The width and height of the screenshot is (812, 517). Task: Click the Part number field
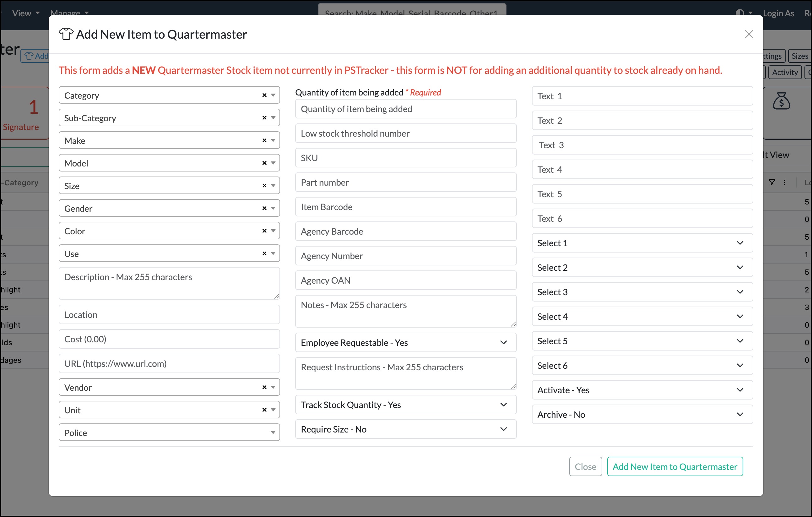pos(406,182)
